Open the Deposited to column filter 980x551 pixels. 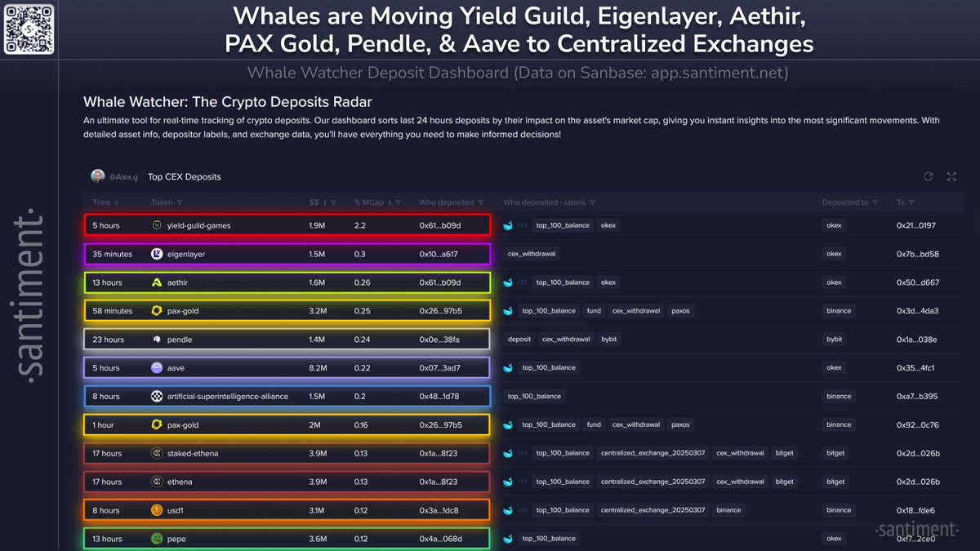point(875,202)
